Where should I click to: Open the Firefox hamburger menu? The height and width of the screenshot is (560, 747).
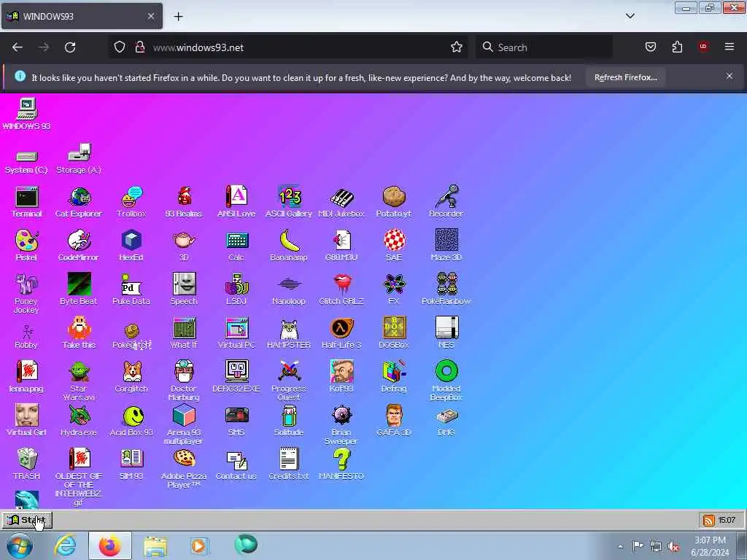[729, 47]
